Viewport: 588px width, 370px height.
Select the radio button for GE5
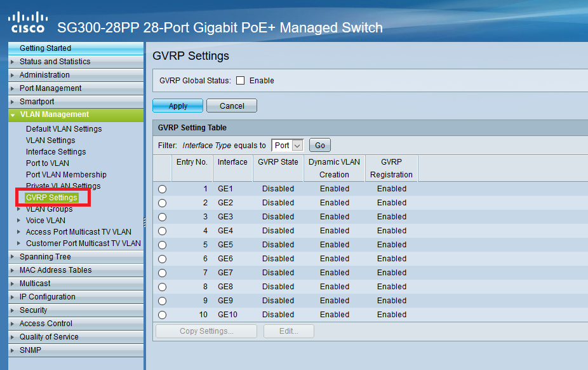[x=162, y=245]
